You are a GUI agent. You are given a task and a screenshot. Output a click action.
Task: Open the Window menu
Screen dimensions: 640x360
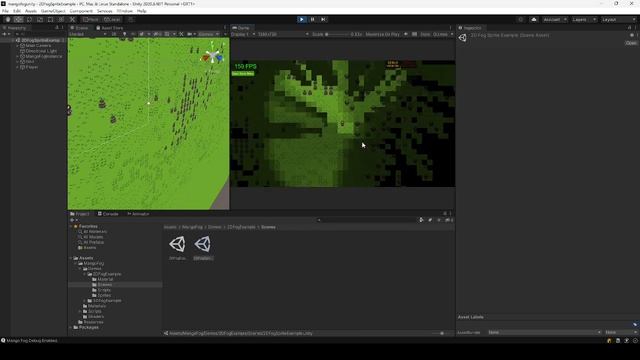click(124, 11)
